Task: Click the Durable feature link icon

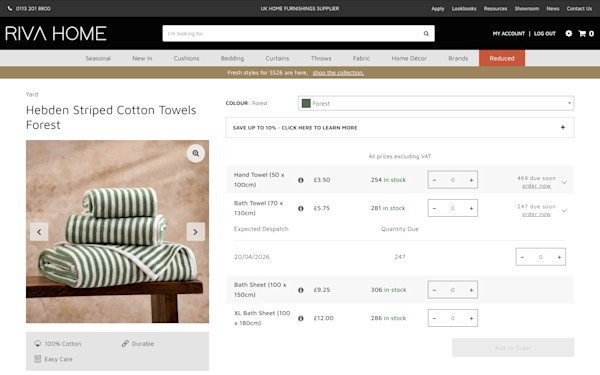Action: tap(125, 343)
